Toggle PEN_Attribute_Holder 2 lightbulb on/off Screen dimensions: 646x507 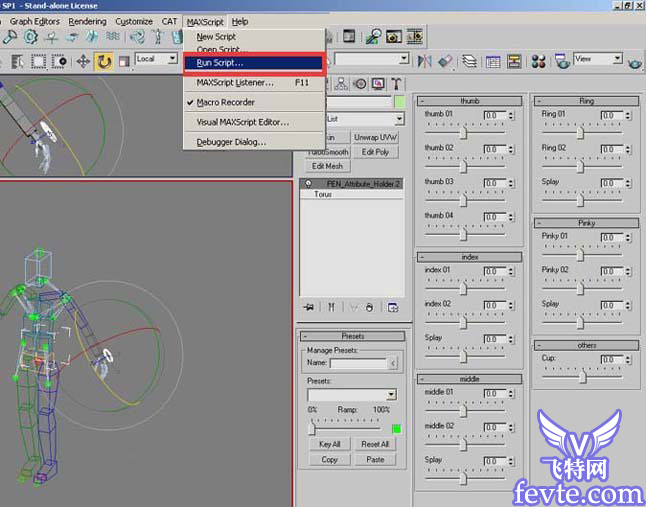click(308, 184)
